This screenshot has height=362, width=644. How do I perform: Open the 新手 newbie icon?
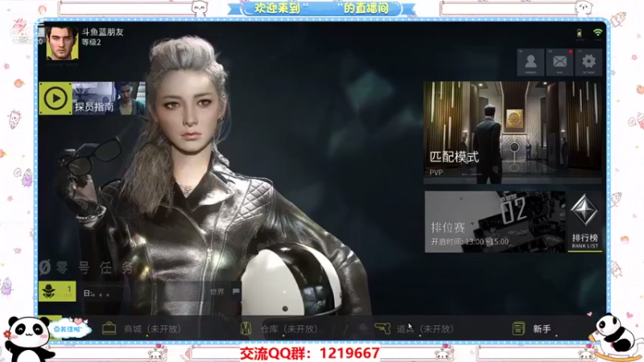[x=518, y=329]
